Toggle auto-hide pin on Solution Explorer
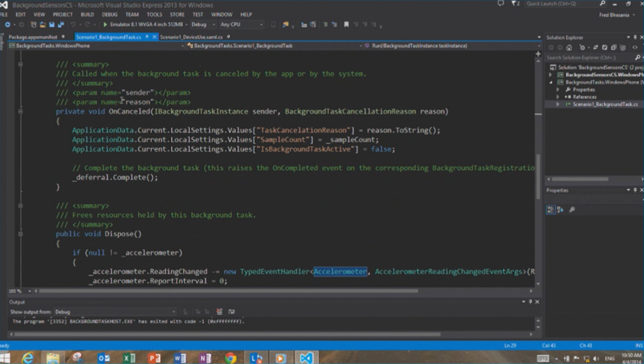Screen dimensions: 644x364 click(635, 37)
